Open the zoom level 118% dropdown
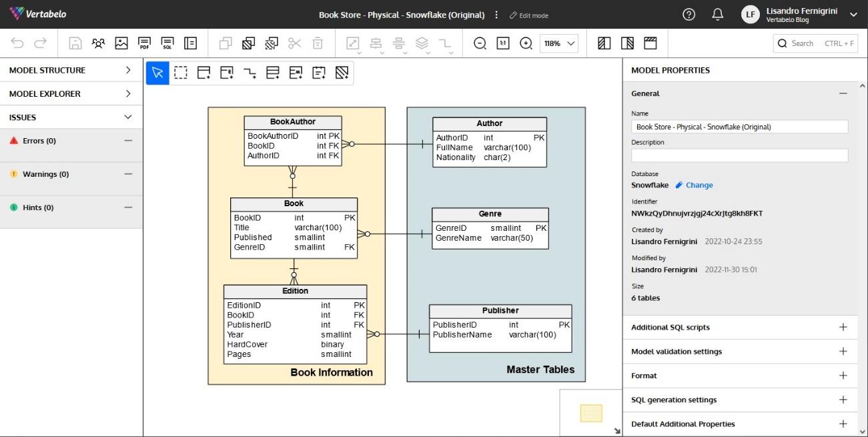This screenshot has height=437, width=868. pos(559,43)
